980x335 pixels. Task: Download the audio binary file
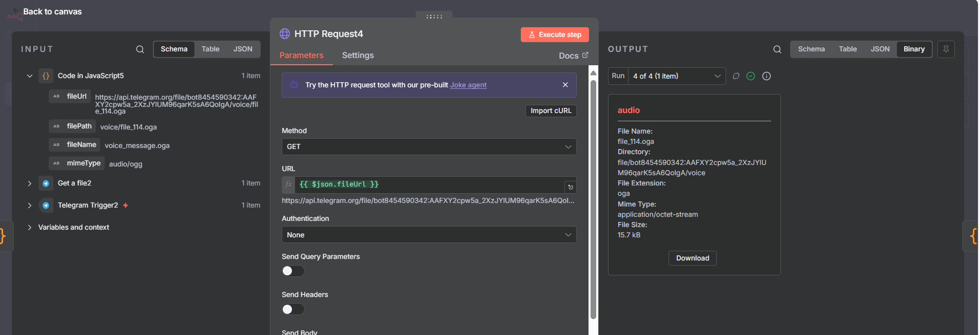tap(692, 258)
